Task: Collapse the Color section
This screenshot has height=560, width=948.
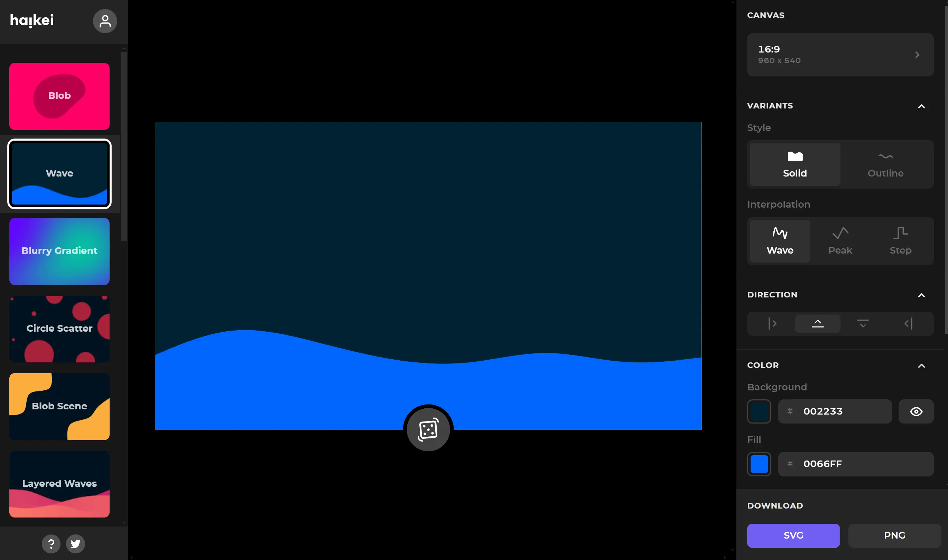Action: coord(921,366)
